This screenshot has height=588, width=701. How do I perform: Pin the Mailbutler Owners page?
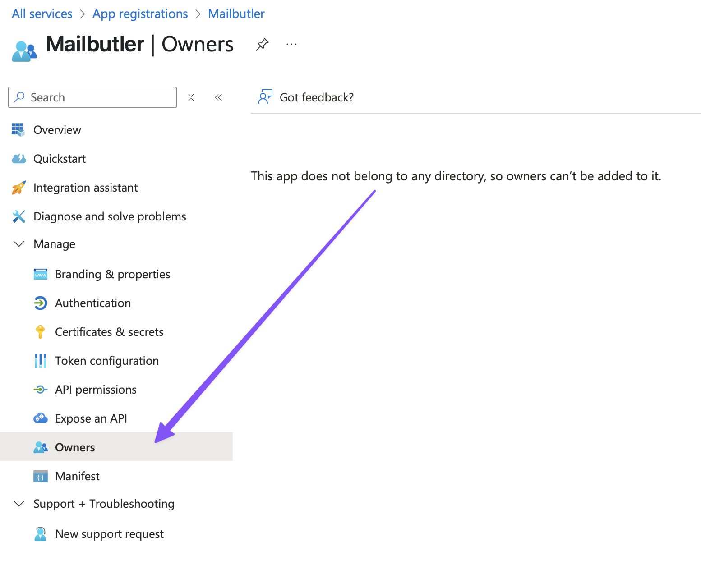coord(263,44)
